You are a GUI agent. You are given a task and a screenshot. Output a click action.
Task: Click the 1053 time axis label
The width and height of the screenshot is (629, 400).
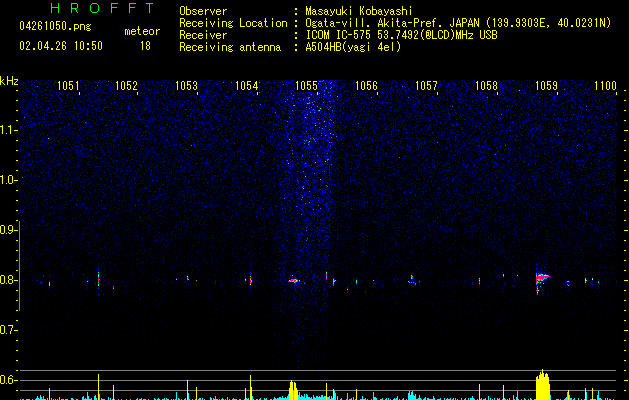(x=187, y=85)
